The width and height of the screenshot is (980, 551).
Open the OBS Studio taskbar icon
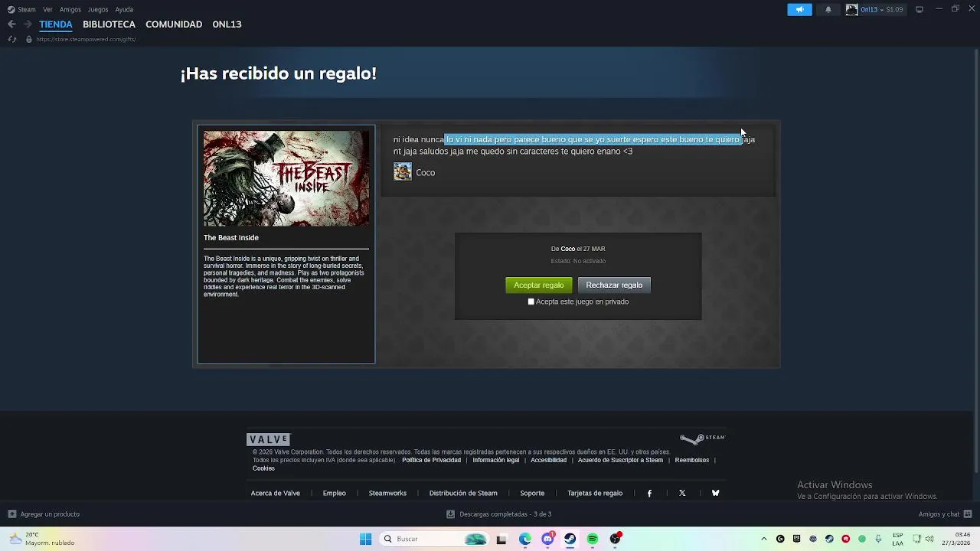click(616, 539)
